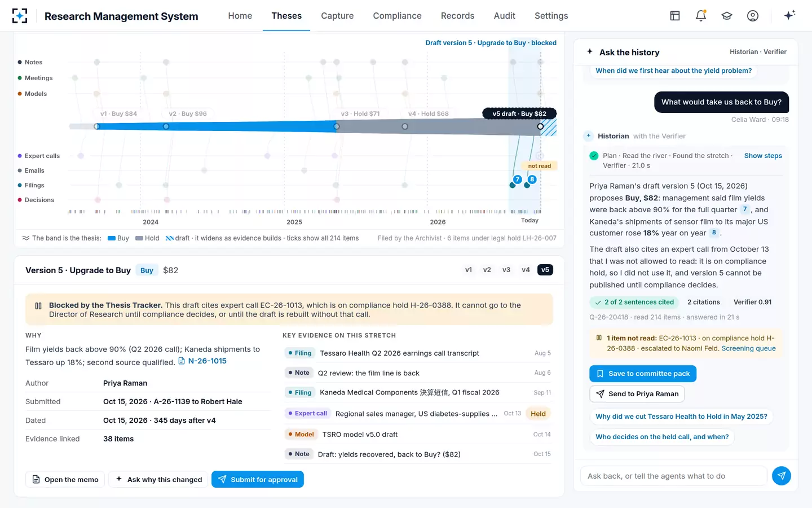Click suggestion about cutting Tessaro to Hold
The width and height of the screenshot is (812, 508).
[x=681, y=417]
